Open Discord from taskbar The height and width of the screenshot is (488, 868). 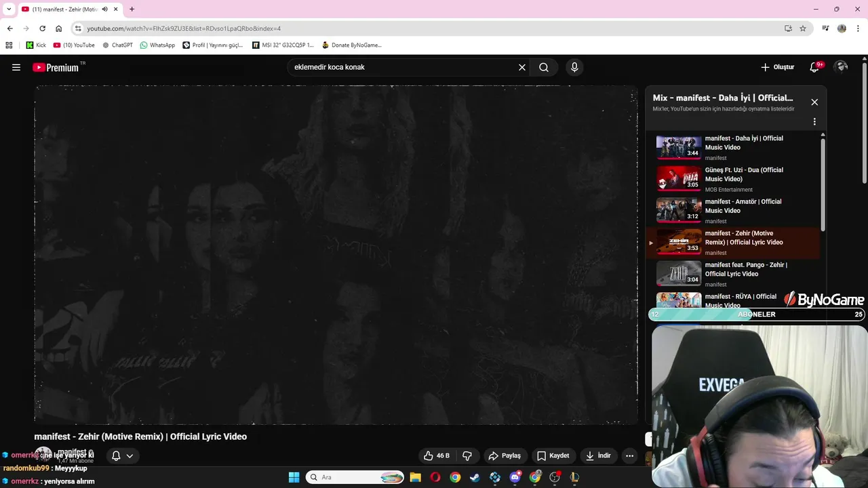tap(515, 477)
